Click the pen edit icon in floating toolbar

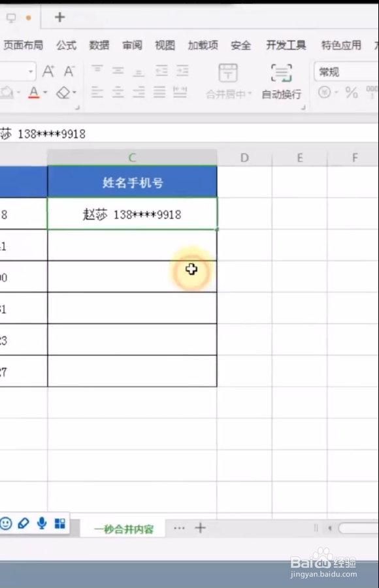coord(24,523)
